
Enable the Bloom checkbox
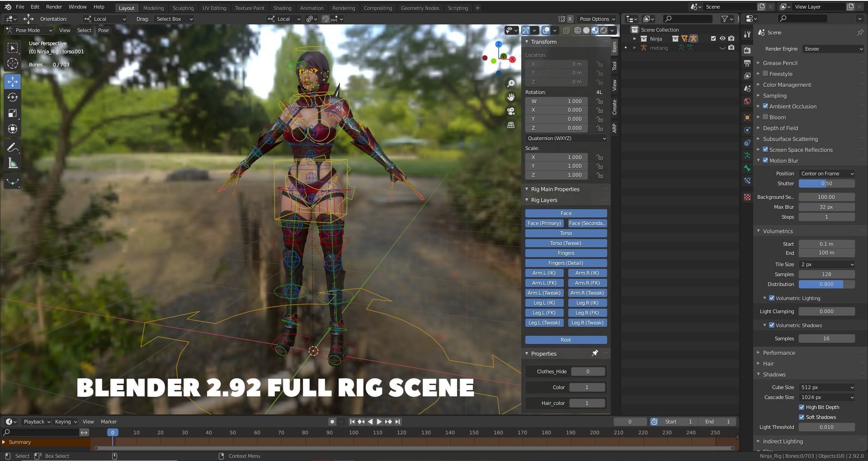[765, 117]
